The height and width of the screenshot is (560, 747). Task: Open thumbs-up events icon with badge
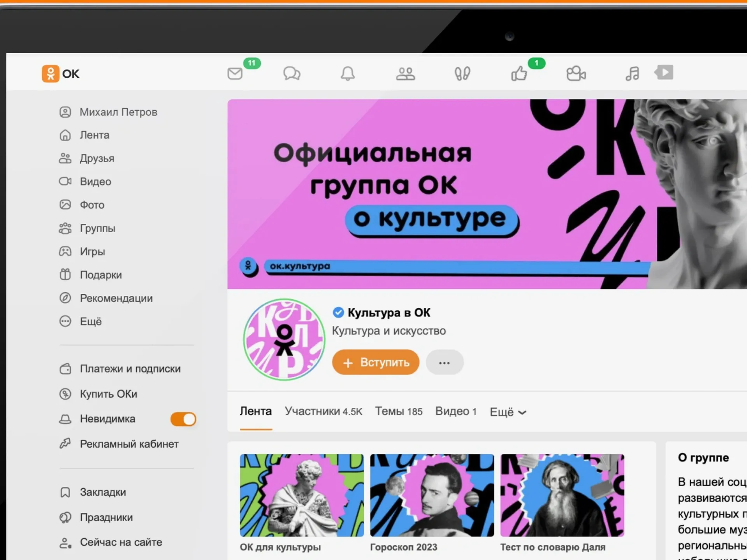tap(519, 73)
